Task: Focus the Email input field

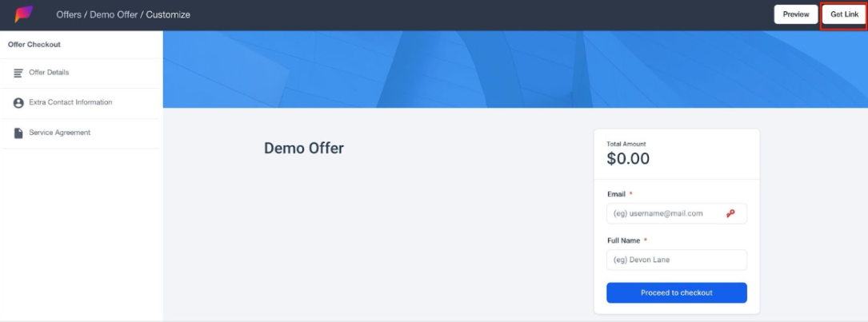Action: [664, 213]
